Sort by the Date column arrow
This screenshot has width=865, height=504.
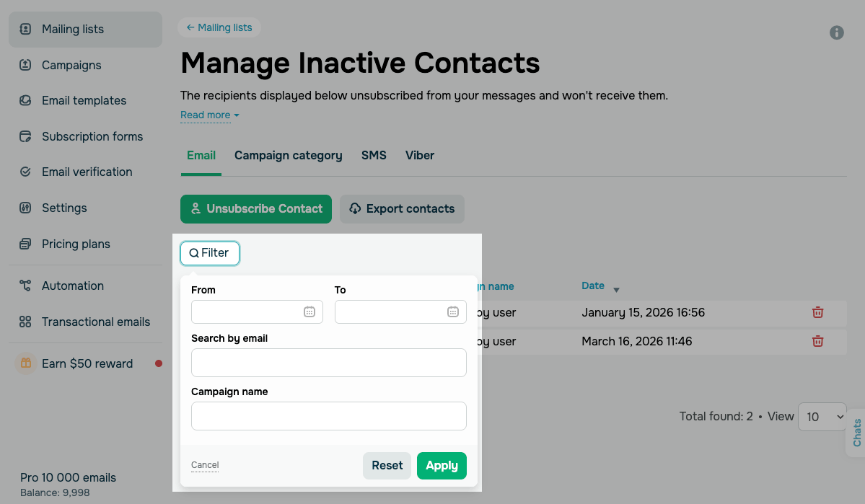[616, 290]
